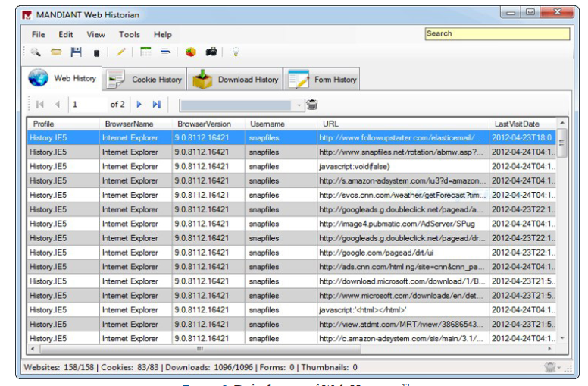Image resolution: width=588 pixels, height=386 pixels.
Task: Click the open folder toolbar icon
Action: tap(56, 52)
